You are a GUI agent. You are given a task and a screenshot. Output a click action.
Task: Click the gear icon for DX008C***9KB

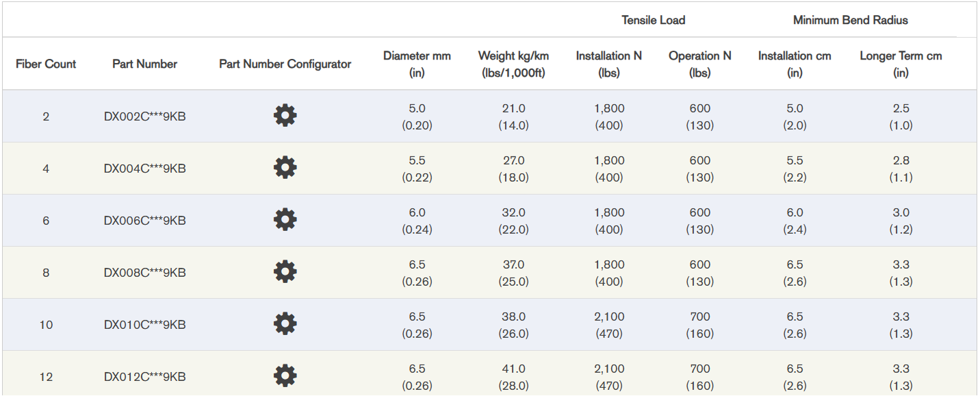[x=285, y=272]
